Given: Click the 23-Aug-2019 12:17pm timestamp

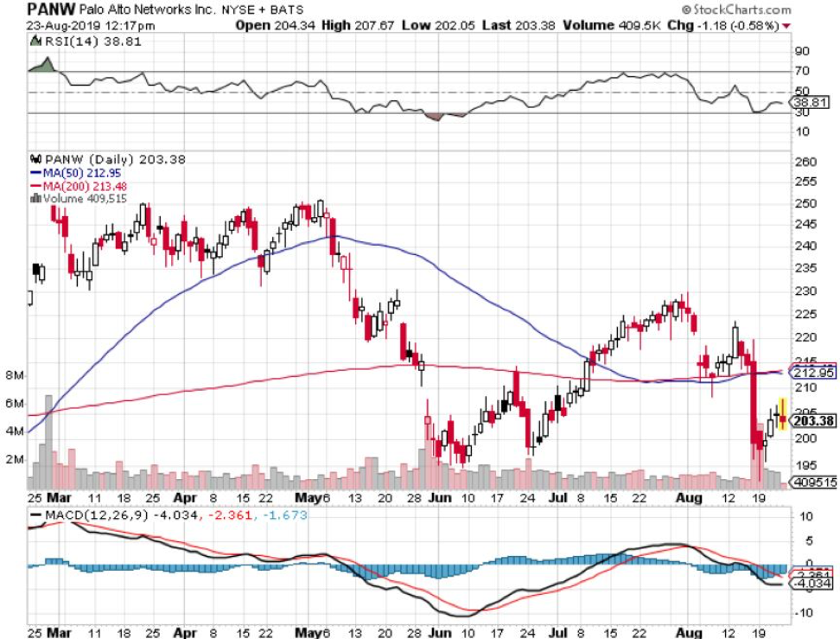Looking at the screenshot, I should 91,26.
